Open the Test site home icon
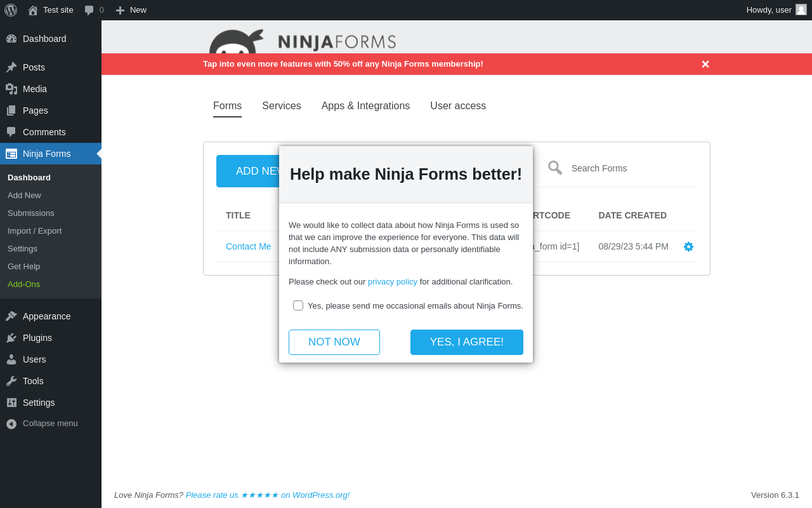 tap(33, 10)
